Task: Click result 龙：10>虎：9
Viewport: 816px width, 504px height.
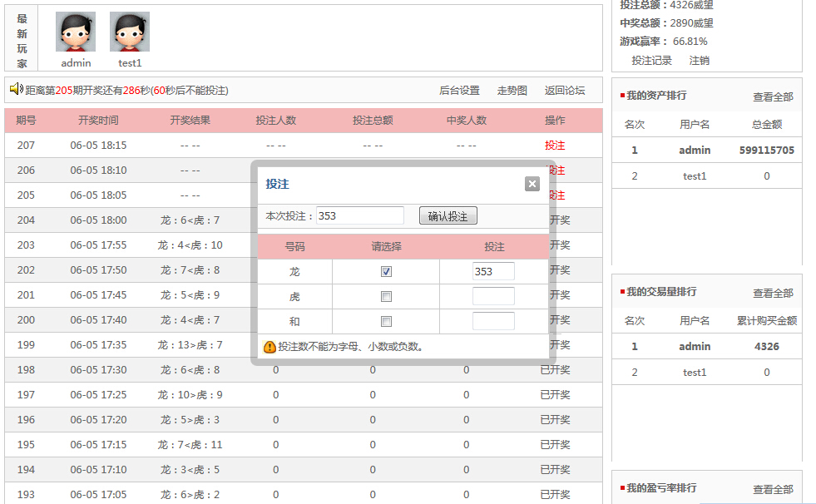Action: click(x=190, y=395)
